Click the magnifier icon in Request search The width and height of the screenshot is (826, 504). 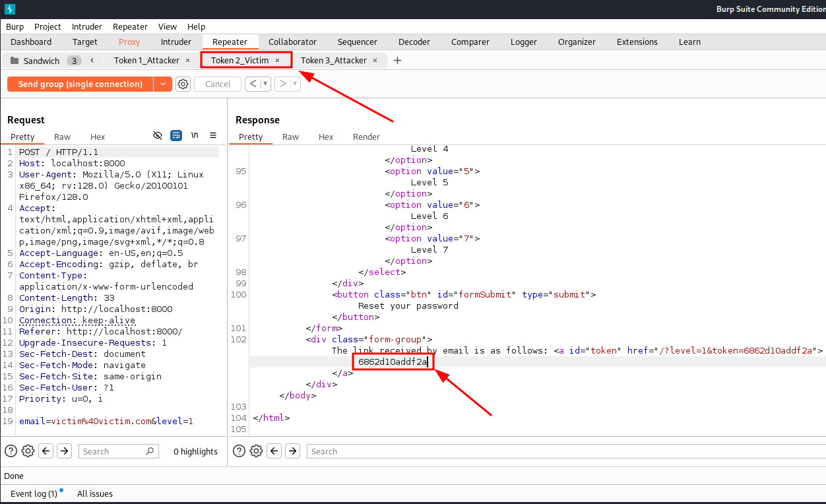pyautogui.click(x=150, y=451)
